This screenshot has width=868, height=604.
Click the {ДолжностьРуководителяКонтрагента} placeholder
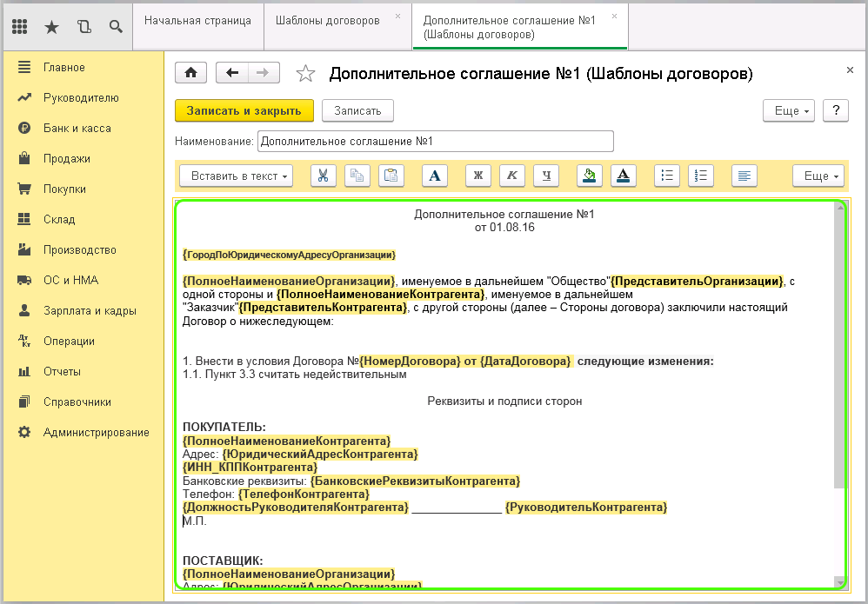296,508
